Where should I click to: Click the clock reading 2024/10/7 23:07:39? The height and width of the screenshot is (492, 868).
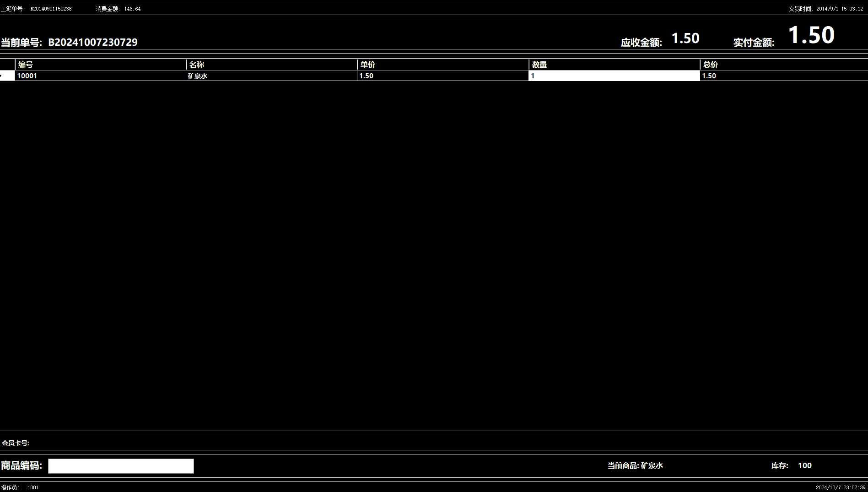841,487
